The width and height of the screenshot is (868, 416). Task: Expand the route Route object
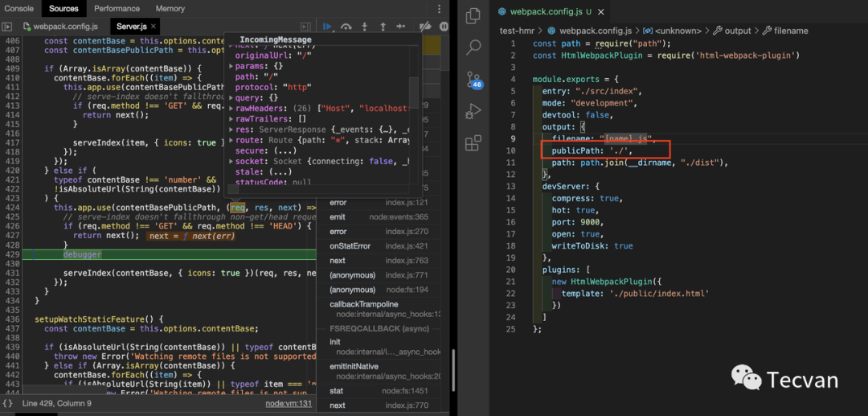point(231,139)
